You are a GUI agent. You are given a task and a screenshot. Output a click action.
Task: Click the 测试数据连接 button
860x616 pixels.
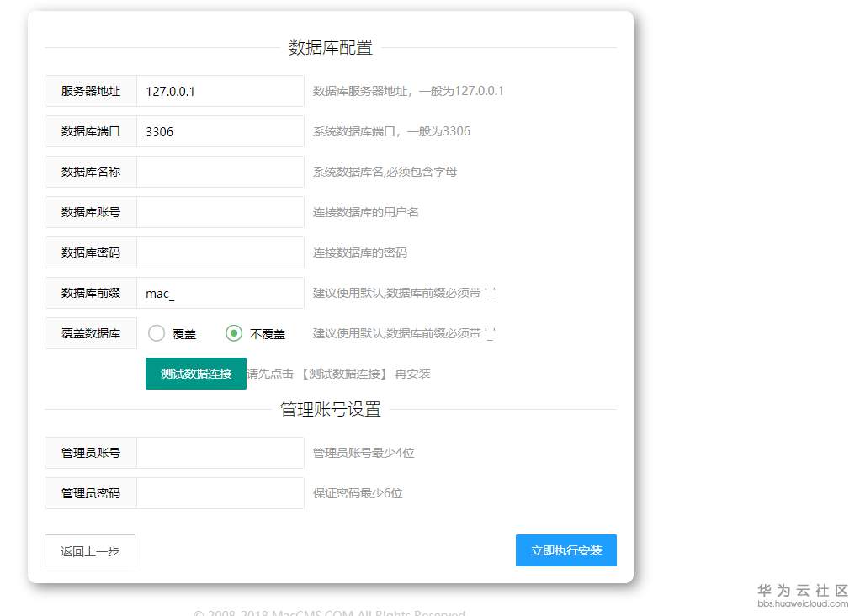tap(195, 373)
